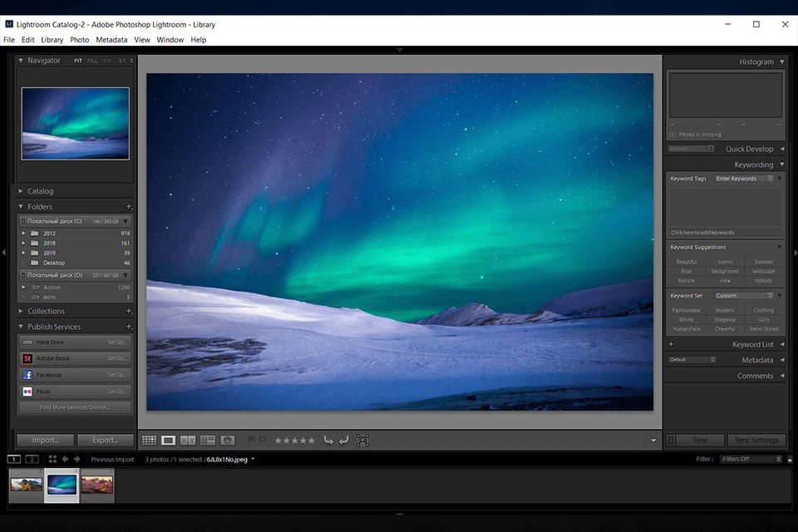Click the Adobe Stock publish service icon
The image size is (798, 532).
click(x=27, y=358)
